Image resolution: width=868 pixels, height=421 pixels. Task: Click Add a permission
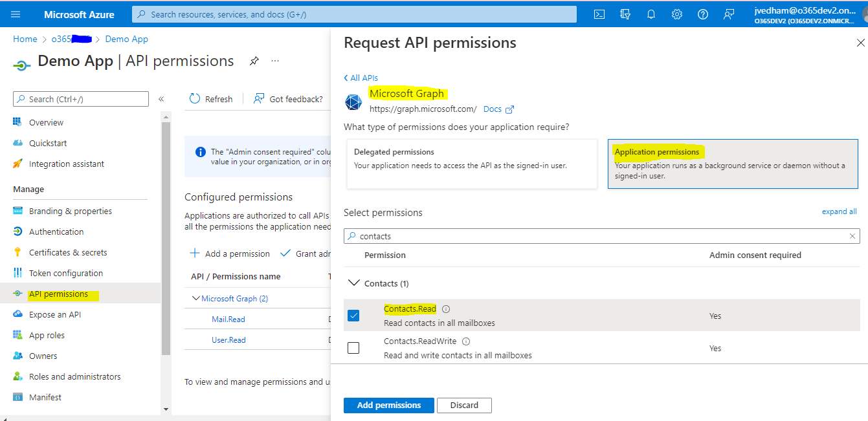[x=230, y=254]
